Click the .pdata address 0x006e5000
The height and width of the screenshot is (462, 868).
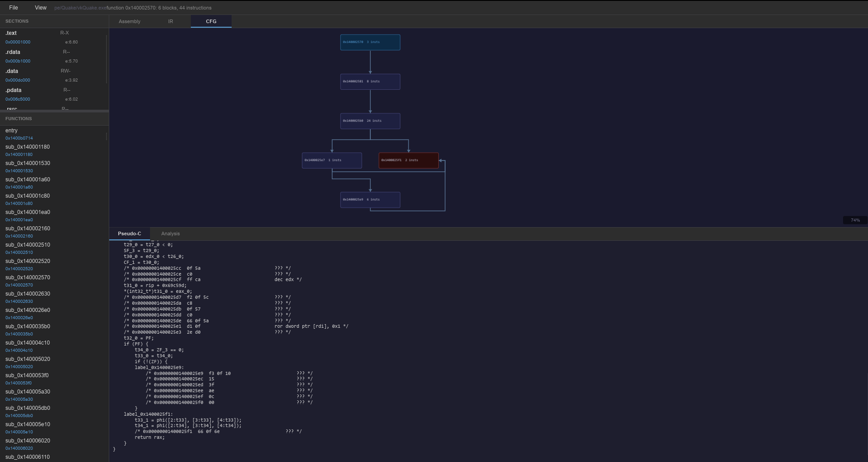click(x=18, y=99)
